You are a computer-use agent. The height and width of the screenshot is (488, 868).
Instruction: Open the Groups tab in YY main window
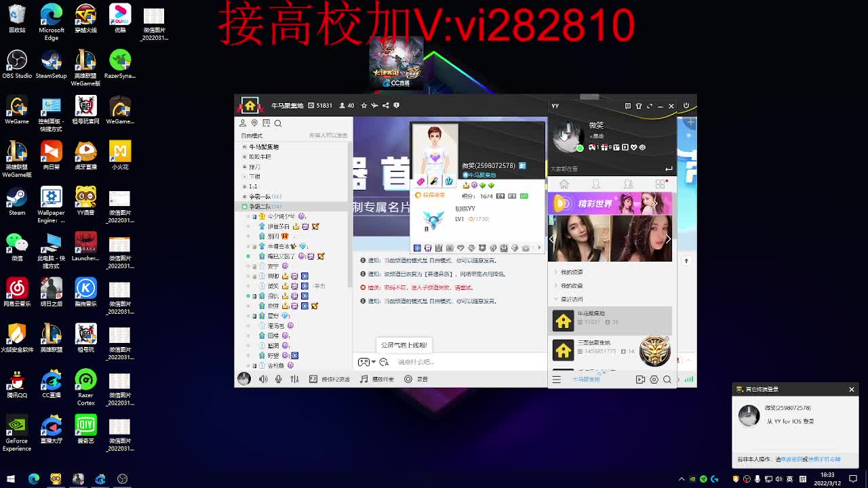pyautogui.click(x=628, y=184)
